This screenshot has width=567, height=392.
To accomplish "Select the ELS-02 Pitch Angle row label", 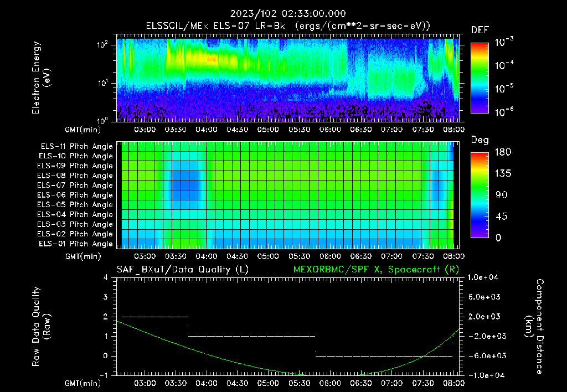I will click(75, 234).
